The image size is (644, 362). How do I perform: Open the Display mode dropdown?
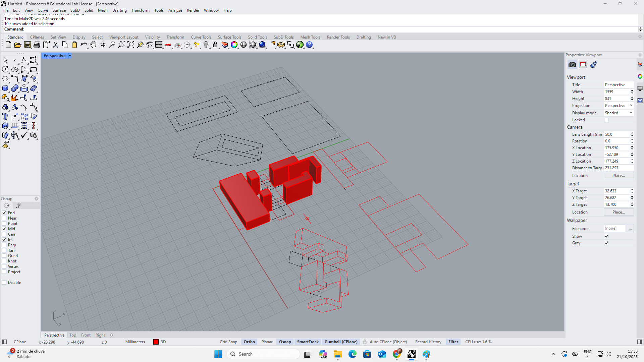(619, 113)
